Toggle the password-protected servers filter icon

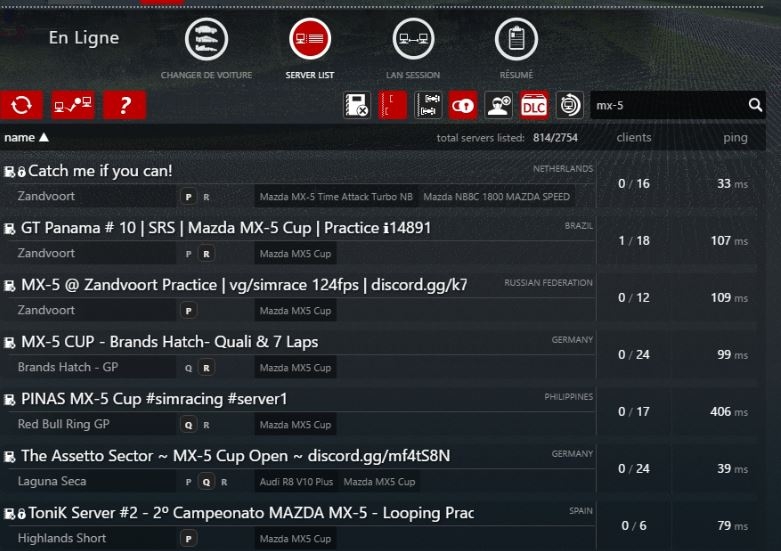tap(463, 105)
